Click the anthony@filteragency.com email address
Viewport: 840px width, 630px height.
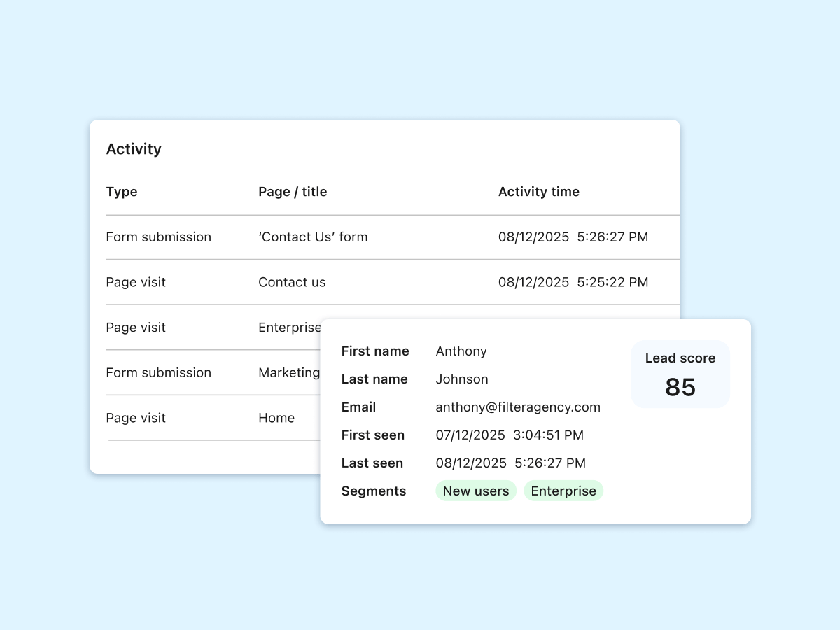518,407
